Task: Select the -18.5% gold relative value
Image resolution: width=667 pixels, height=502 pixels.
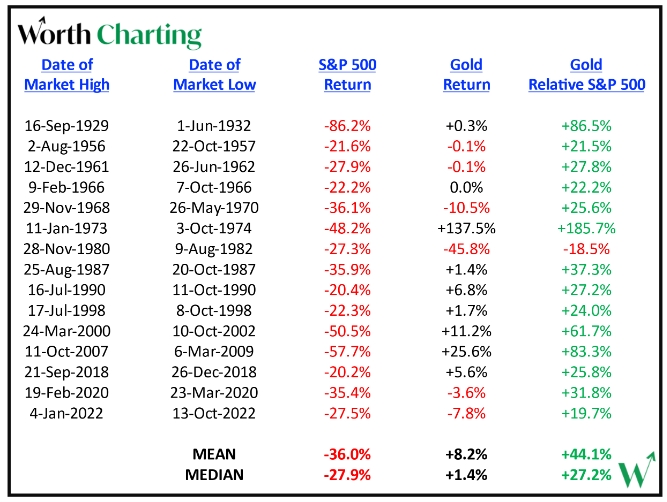Action: 587,248
